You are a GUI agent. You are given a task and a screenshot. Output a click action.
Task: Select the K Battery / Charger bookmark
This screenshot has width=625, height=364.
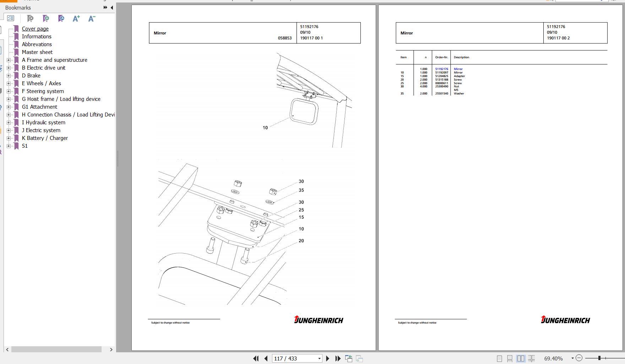[x=45, y=138]
